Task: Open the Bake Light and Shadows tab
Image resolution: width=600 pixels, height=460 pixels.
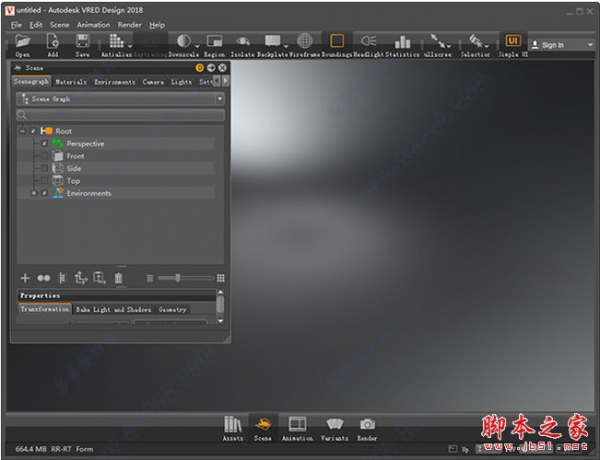Action: click(x=113, y=310)
